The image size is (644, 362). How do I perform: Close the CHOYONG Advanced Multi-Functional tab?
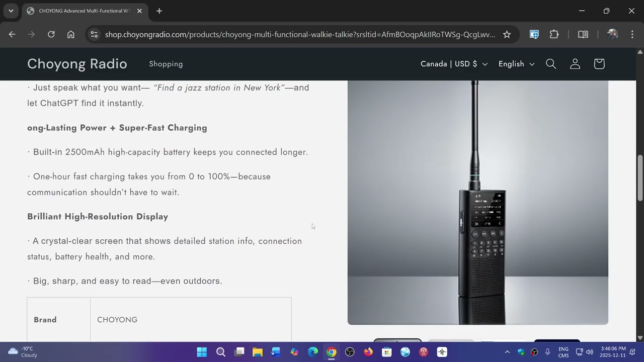click(x=139, y=11)
